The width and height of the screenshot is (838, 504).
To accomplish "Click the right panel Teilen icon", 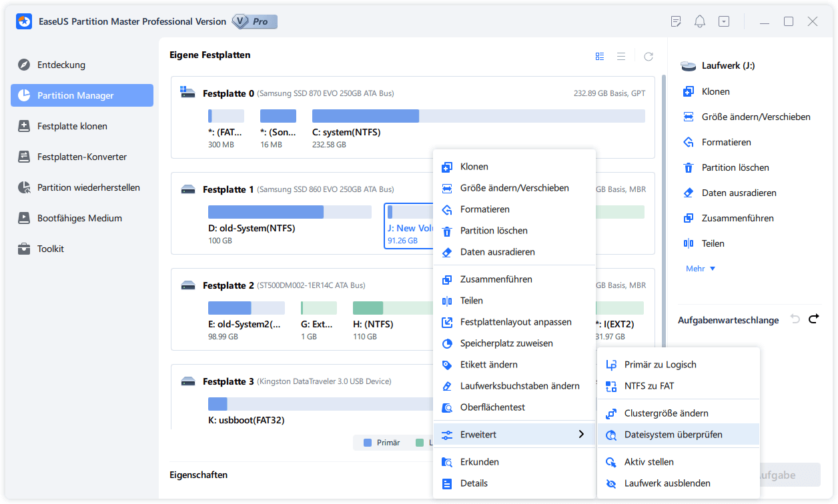I will click(689, 243).
